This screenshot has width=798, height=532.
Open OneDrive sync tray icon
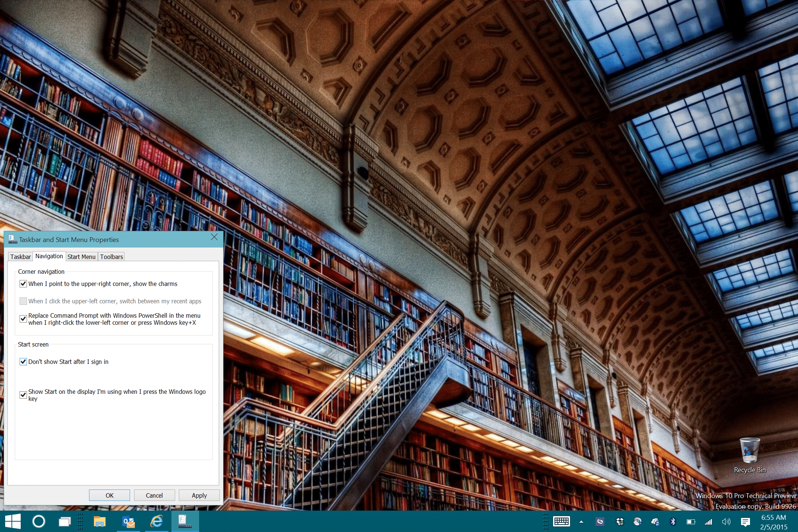pyautogui.click(x=655, y=522)
